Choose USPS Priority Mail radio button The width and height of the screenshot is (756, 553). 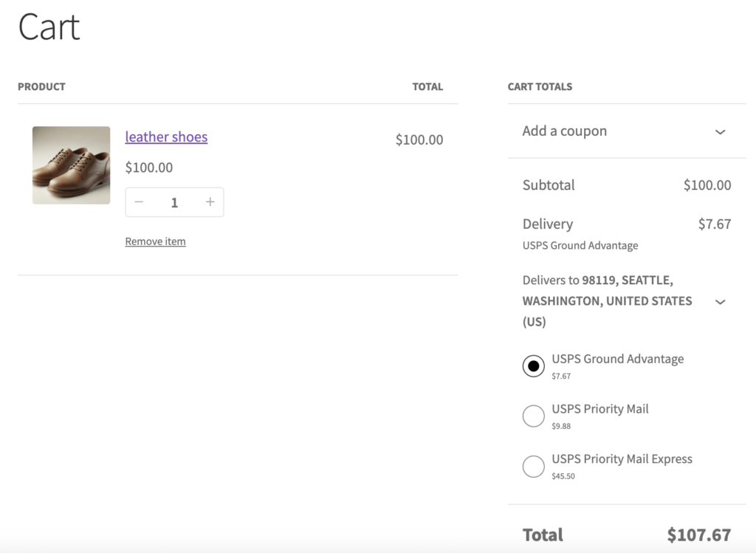point(534,416)
